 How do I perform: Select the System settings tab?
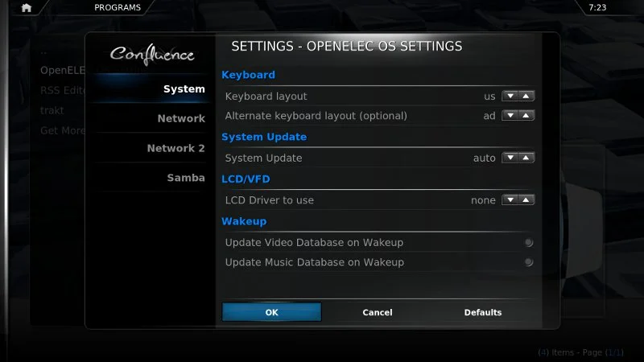184,88
